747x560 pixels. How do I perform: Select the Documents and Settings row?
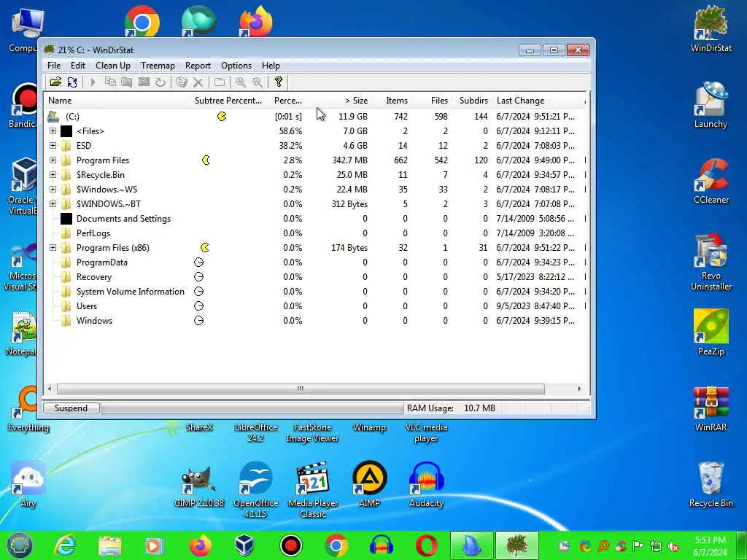pos(314,219)
